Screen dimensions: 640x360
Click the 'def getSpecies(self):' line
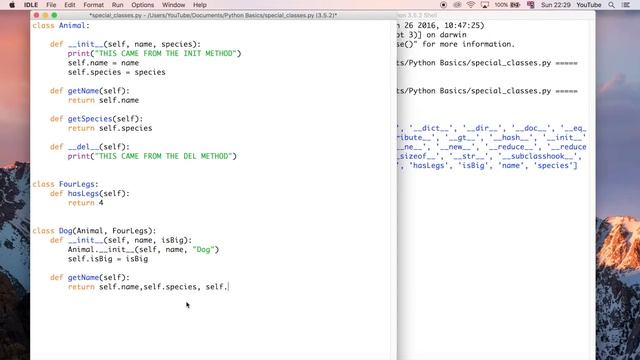[96, 119]
